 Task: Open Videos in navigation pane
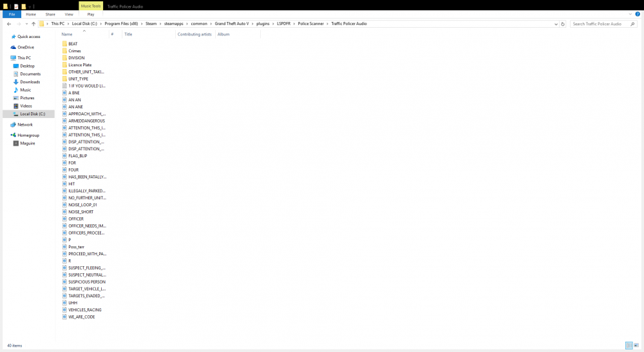click(x=26, y=106)
